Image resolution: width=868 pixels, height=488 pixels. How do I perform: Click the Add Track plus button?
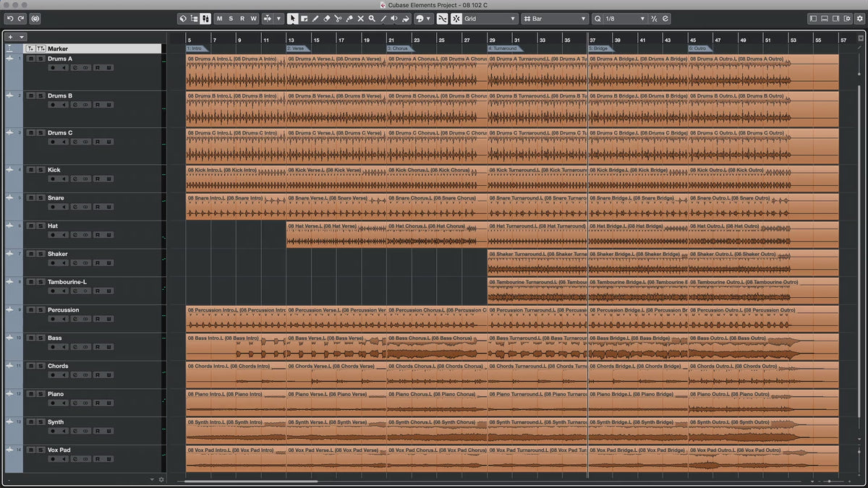point(10,37)
